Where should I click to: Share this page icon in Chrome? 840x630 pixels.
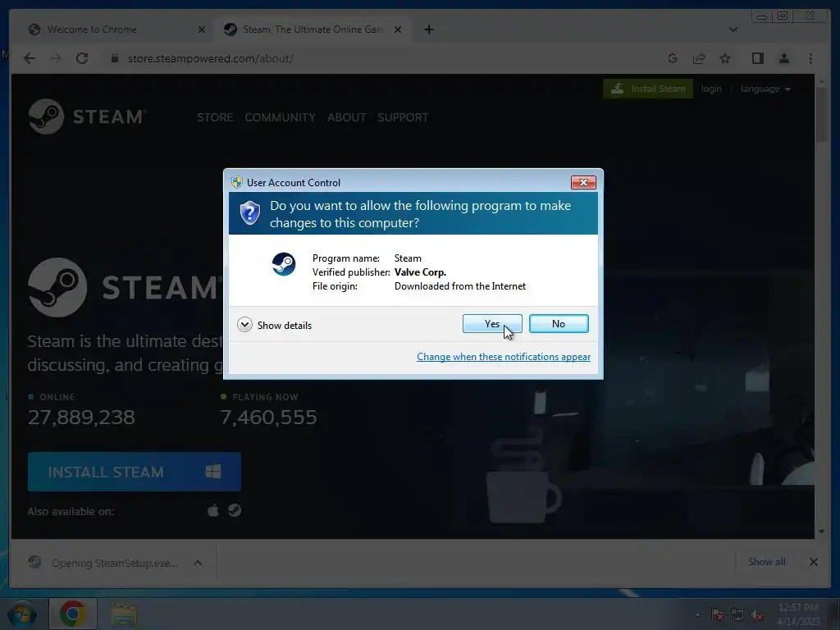pos(699,58)
